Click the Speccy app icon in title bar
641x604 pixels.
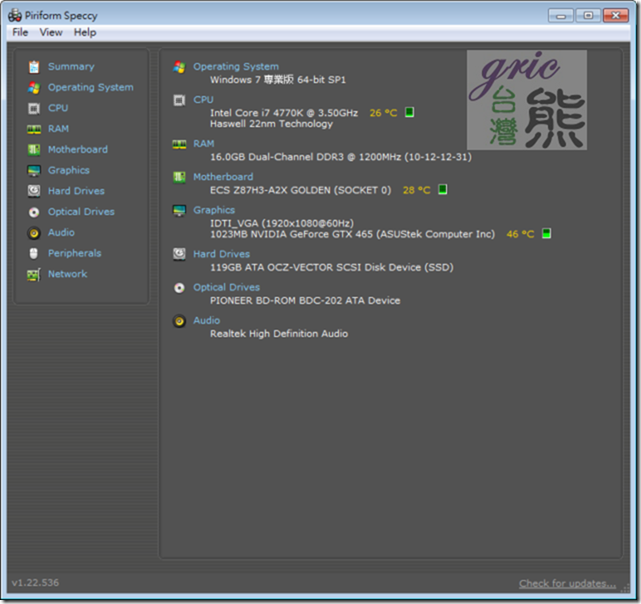[x=15, y=16]
